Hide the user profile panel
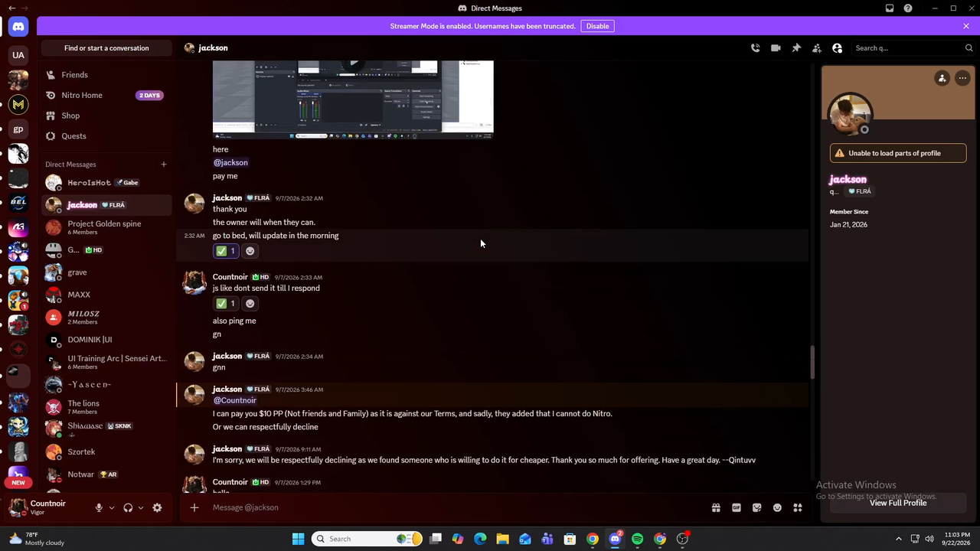 coord(837,48)
